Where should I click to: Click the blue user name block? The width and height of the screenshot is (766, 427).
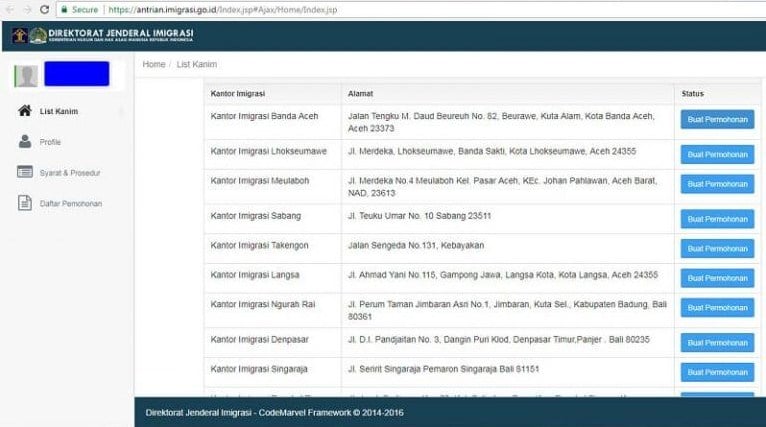(x=77, y=74)
